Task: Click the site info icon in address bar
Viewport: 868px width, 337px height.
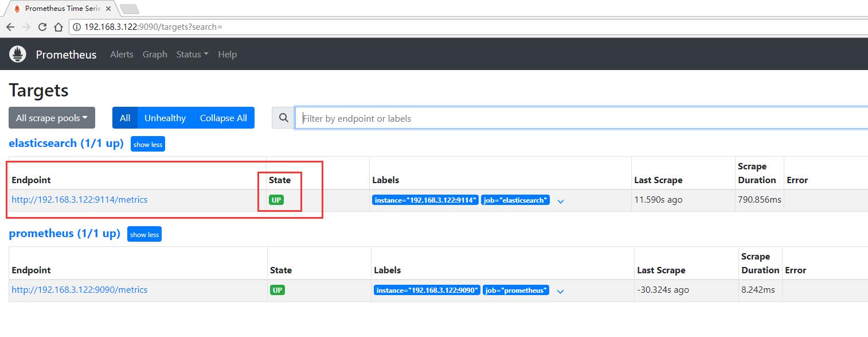Action: tap(77, 27)
